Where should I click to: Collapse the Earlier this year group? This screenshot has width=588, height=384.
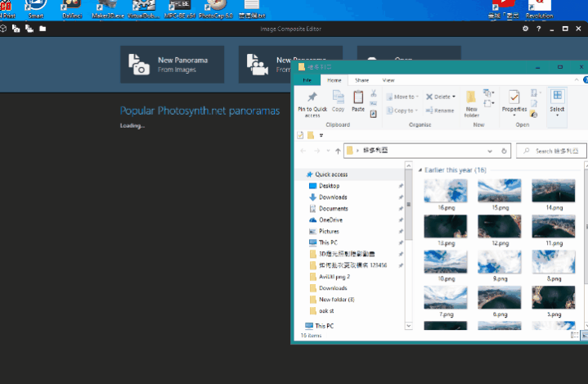pyautogui.click(x=420, y=169)
